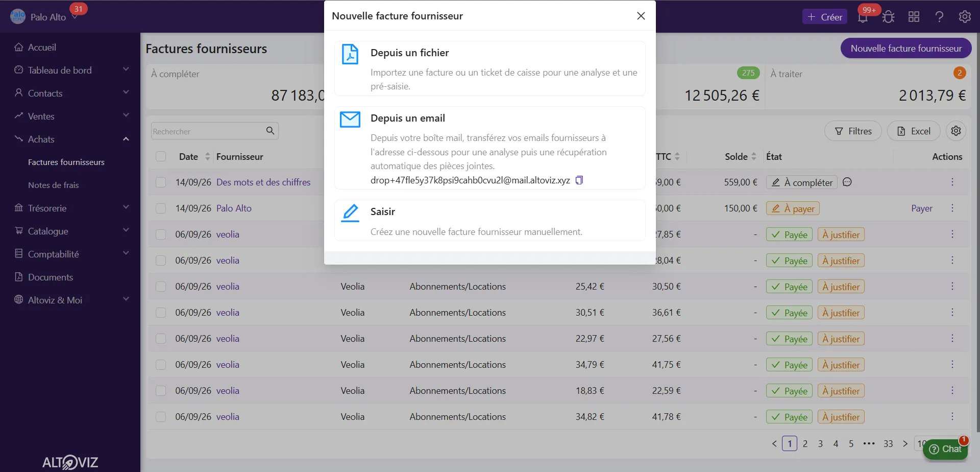This screenshot has height=472, width=980.
Task: Open actions menu for Palo Alto invoice
Action: [x=952, y=208]
